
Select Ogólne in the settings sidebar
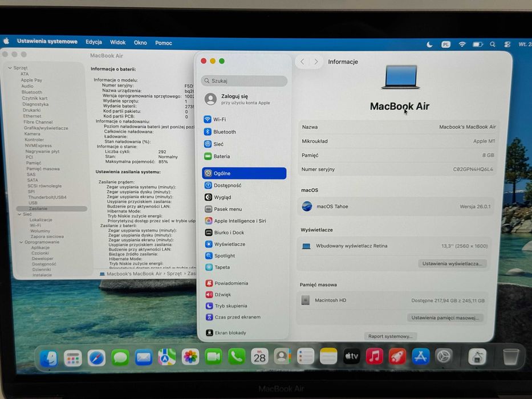click(x=244, y=173)
